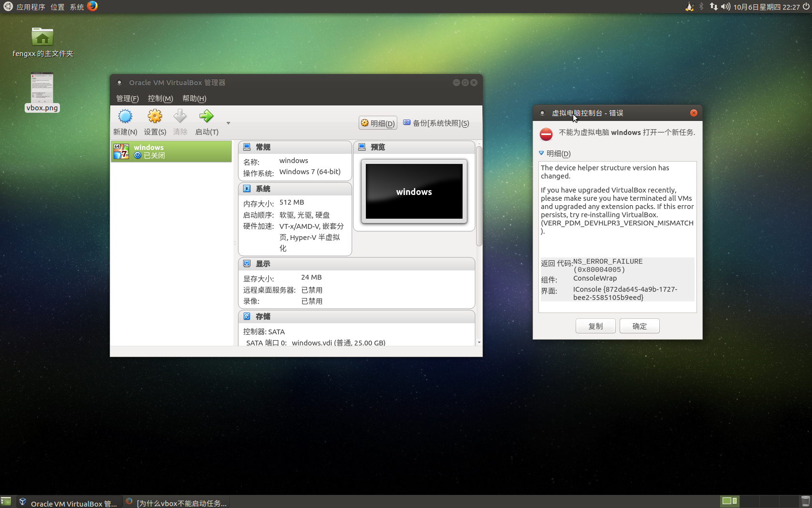Click the red error stop icon in dialog

(546, 134)
